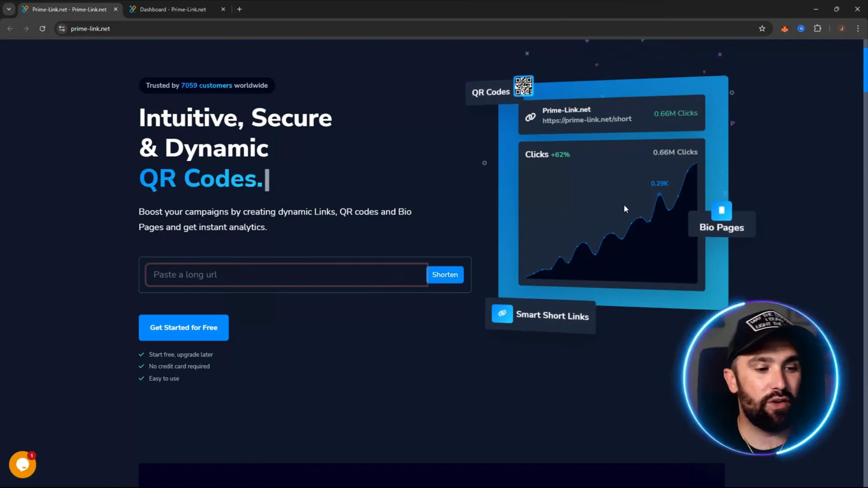Click the Start free, upgrade later text
Screen dimensions: 868x488
tap(181, 355)
